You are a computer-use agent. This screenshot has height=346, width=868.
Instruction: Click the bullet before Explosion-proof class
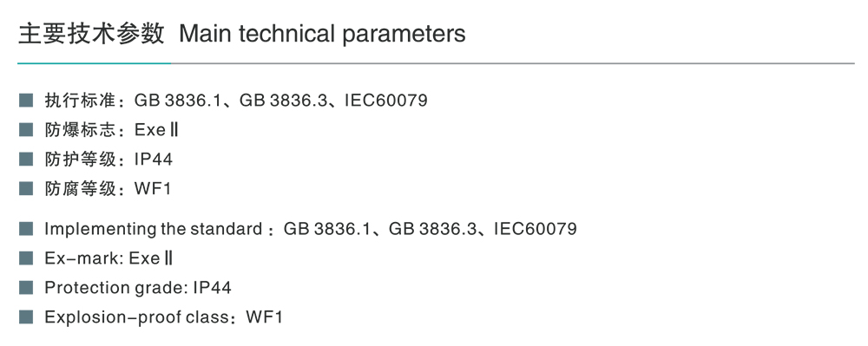pos(26,317)
